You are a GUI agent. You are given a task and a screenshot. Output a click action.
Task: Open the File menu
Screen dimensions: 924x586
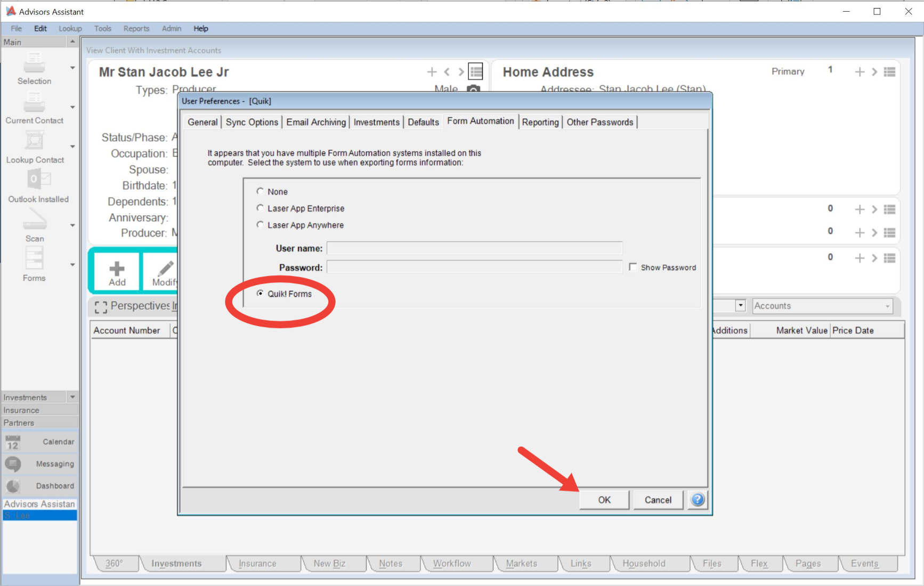click(16, 29)
